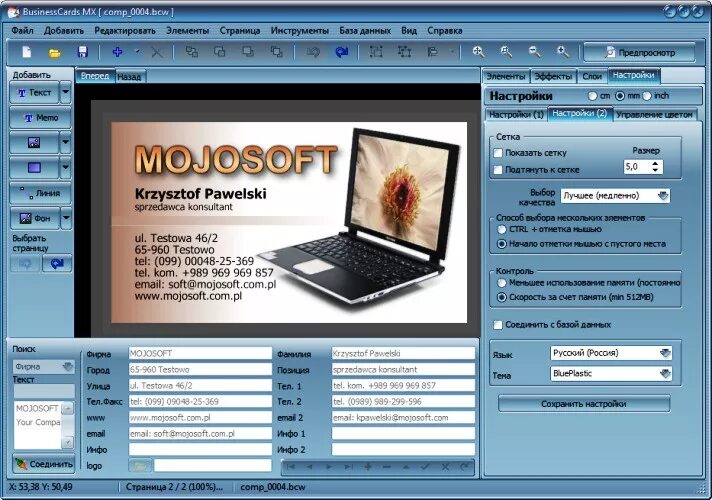This screenshot has width=712, height=500.
Task: Expand the Text tool dropdown arrow
Action: (66, 93)
